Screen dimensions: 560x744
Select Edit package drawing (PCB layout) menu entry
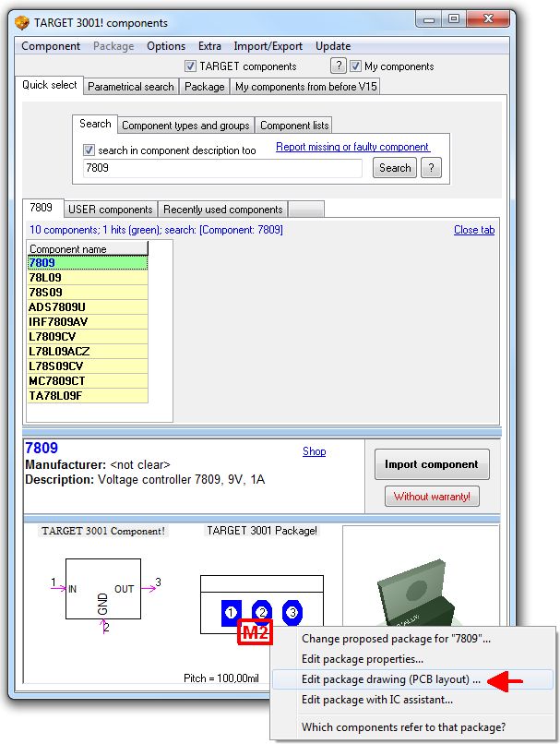coord(391,680)
